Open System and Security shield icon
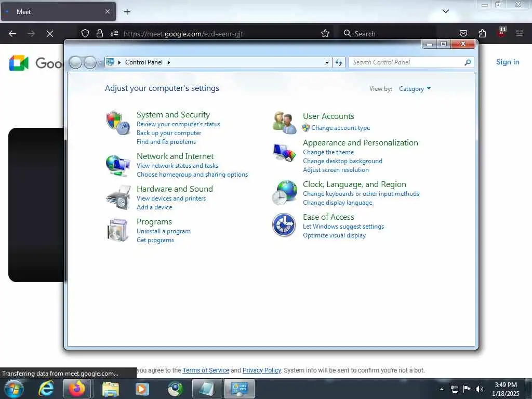The image size is (532, 399). pyautogui.click(x=117, y=123)
